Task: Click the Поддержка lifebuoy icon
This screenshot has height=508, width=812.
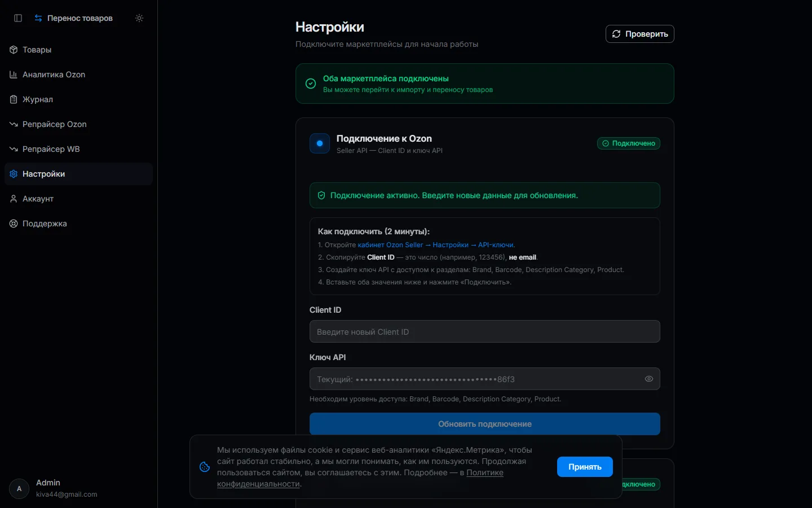Action: [x=14, y=224]
